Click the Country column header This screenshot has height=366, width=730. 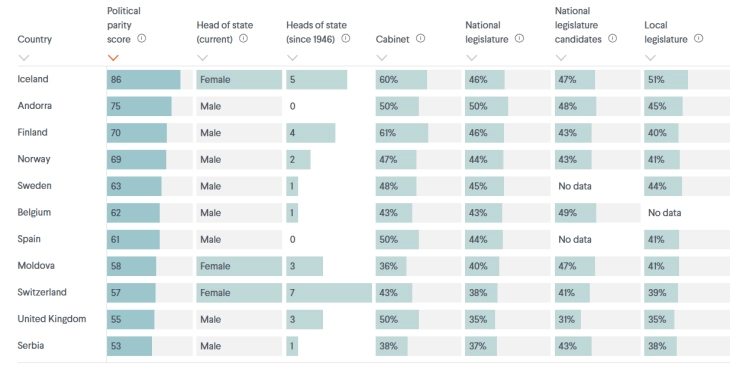34,40
